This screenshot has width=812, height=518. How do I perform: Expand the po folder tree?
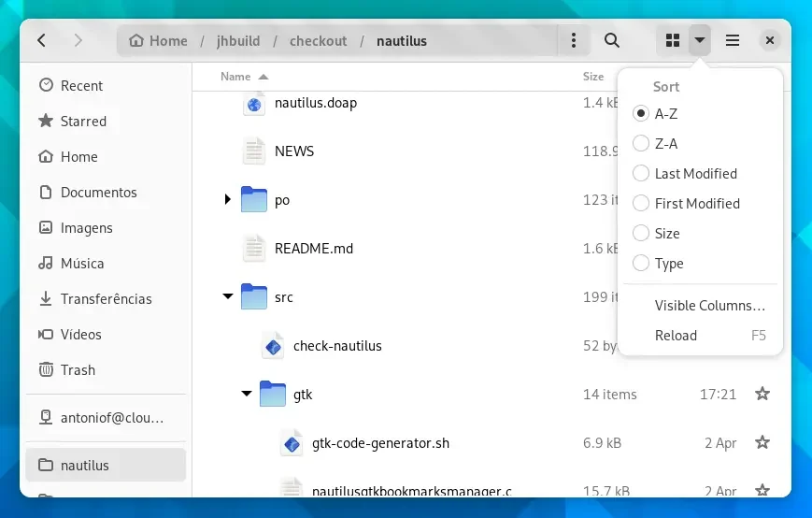coord(227,199)
